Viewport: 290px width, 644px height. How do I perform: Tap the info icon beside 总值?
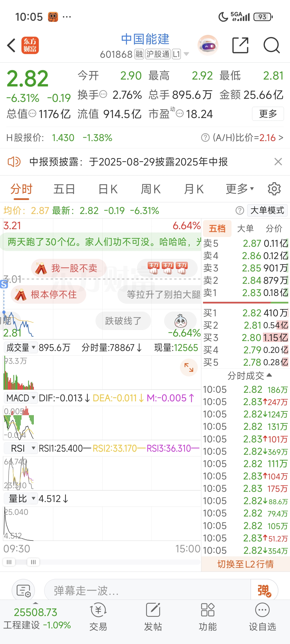tap(32, 114)
